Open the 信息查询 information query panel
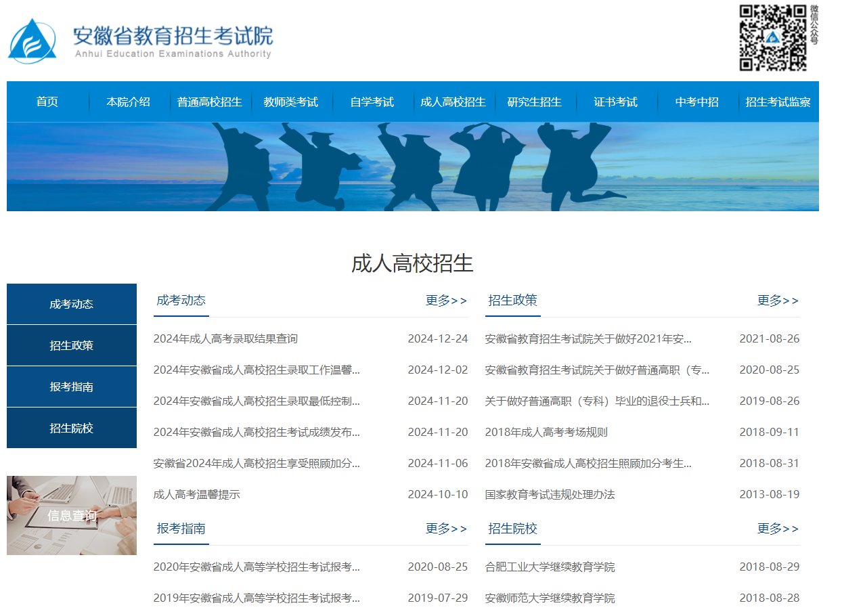842x616 pixels. click(71, 516)
